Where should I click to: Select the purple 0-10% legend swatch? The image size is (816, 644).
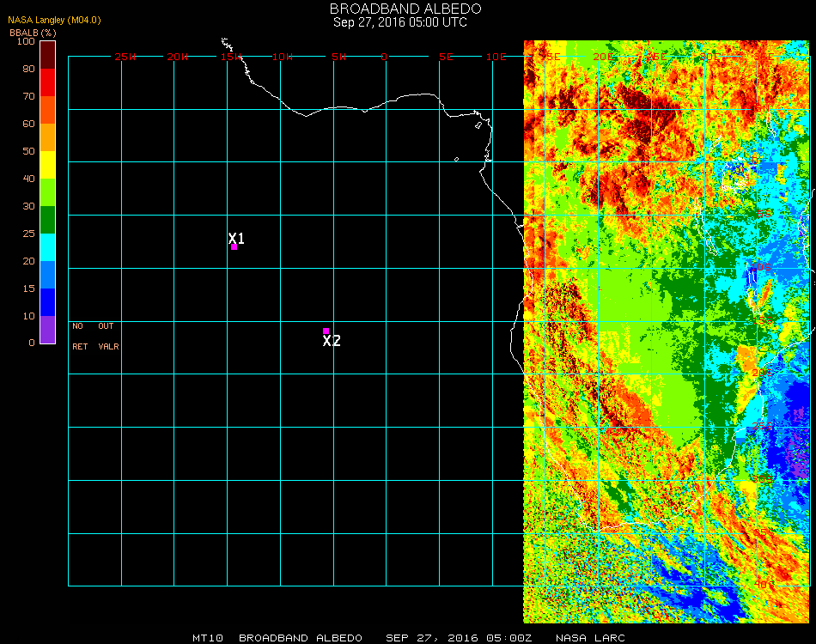[47, 329]
